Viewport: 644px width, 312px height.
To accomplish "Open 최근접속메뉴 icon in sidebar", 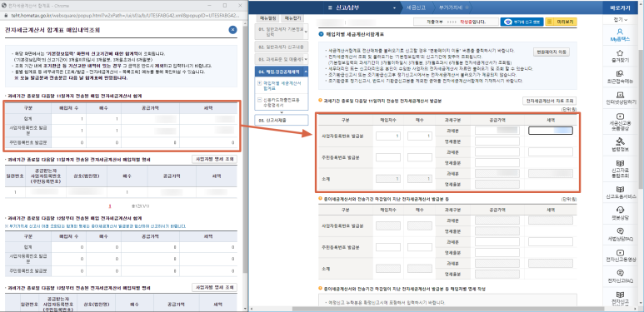I will 620,77.
